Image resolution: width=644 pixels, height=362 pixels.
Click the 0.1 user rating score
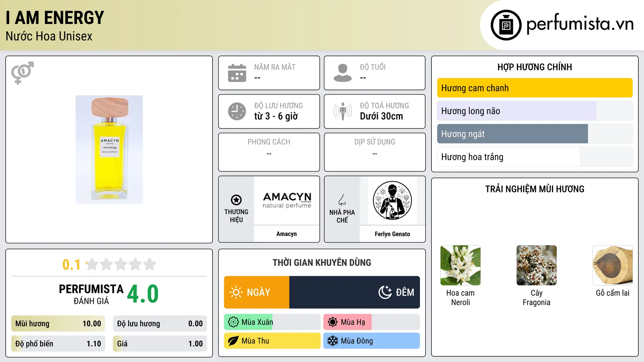pyautogui.click(x=71, y=265)
